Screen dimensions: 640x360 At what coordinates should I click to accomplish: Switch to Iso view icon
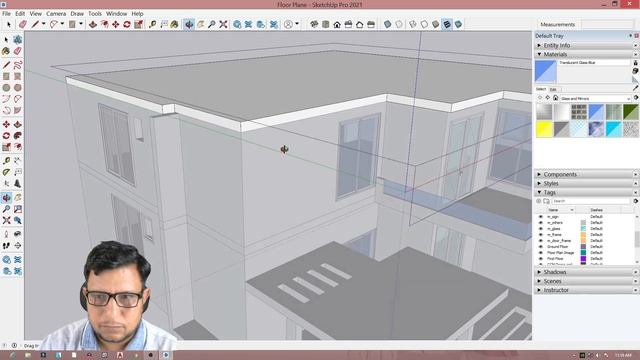click(x=314, y=24)
